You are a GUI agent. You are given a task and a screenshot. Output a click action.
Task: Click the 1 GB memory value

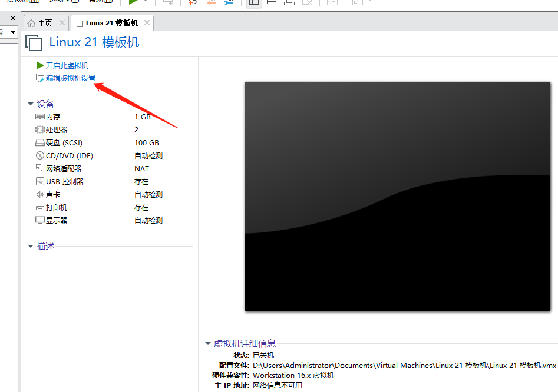(143, 117)
